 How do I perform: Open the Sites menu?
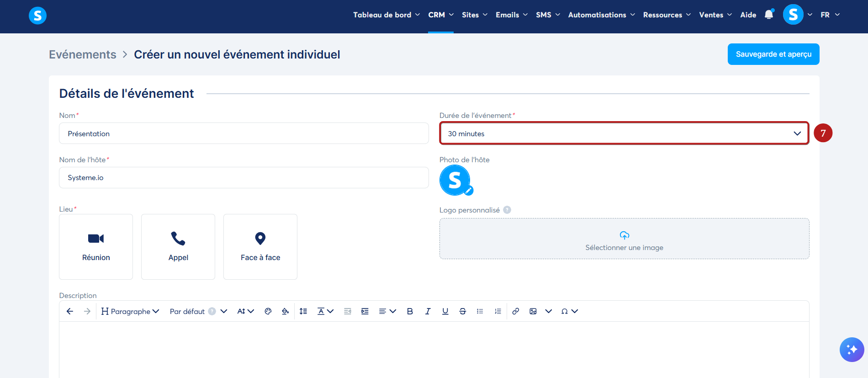[x=475, y=15]
